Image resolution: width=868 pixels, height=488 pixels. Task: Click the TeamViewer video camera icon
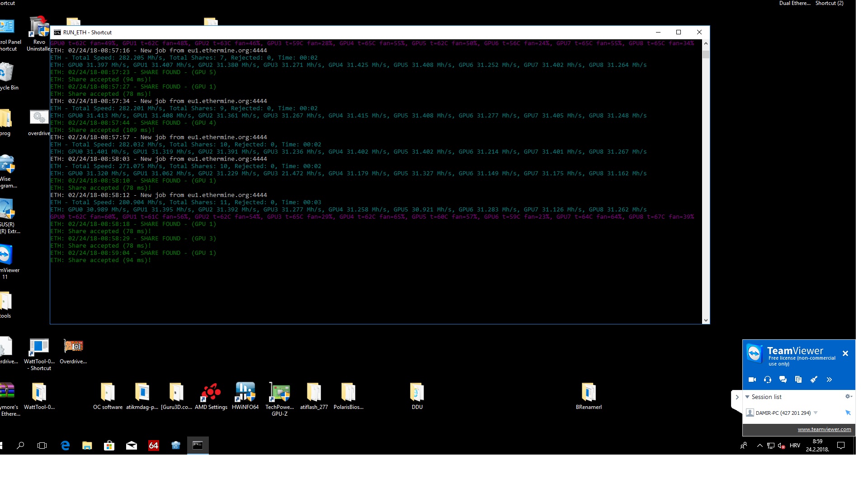(x=752, y=380)
